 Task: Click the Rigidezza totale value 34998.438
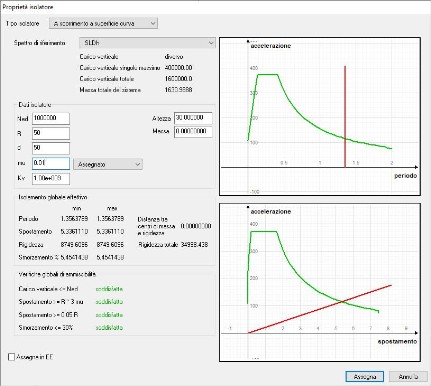coord(194,245)
